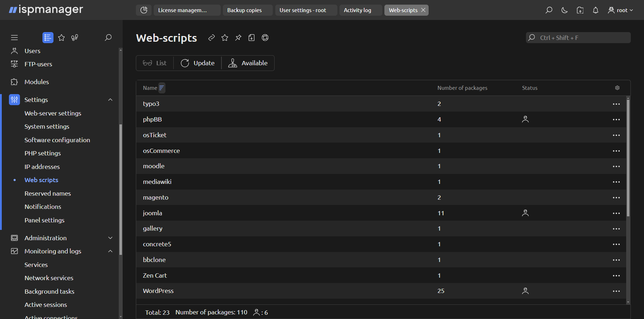Click the Available button
Screen dimensions: 644x319
pyautogui.click(x=248, y=63)
